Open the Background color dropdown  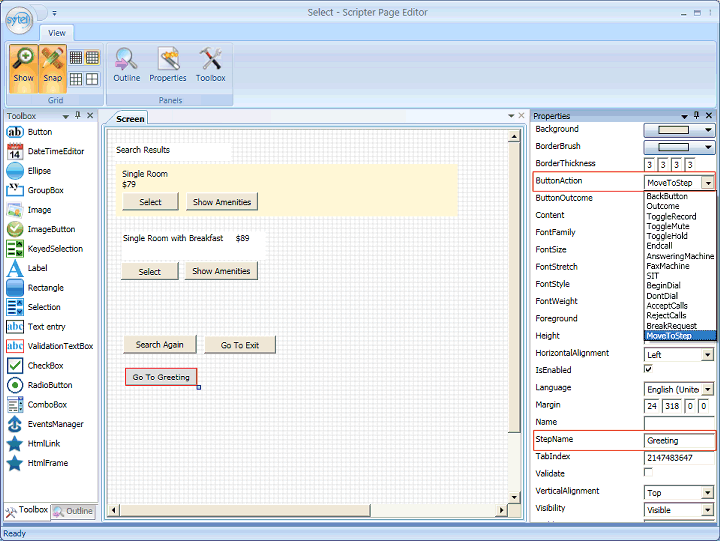(x=708, y=130)
